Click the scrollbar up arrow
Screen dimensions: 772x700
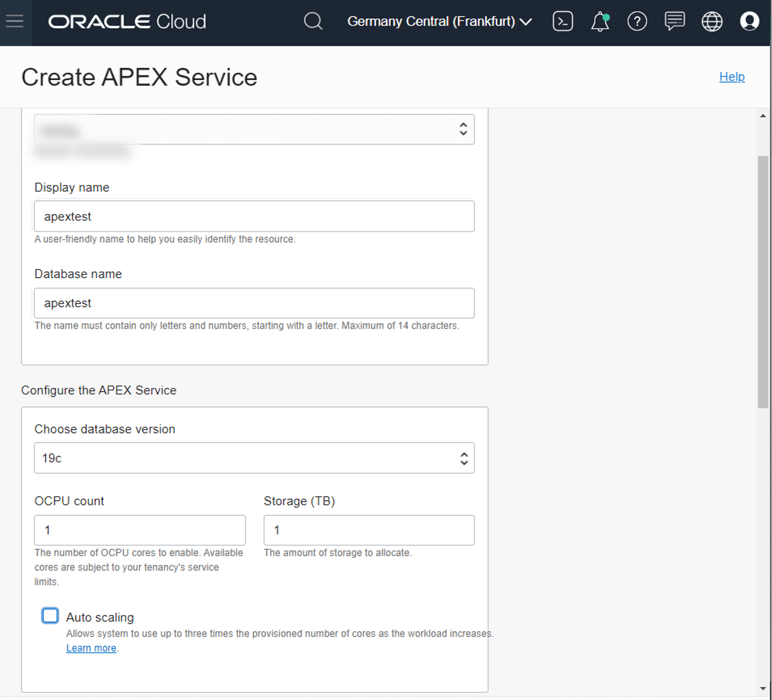[x=763, y=116]
